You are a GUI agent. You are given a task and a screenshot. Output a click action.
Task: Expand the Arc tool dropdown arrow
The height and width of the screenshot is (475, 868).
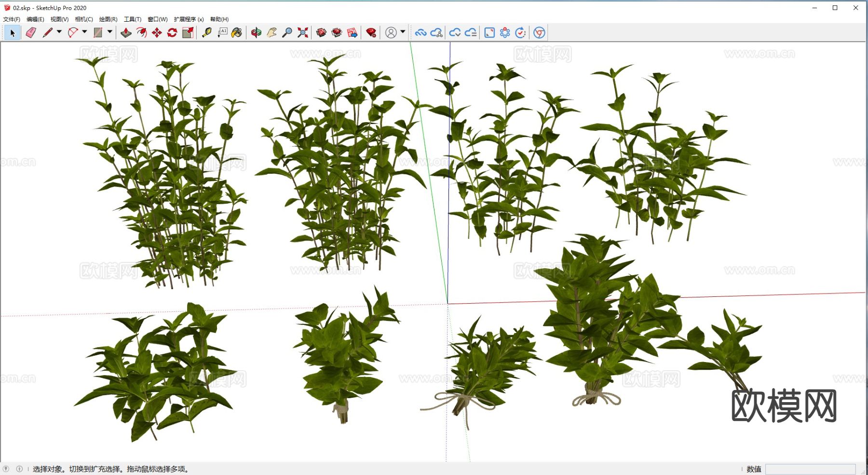click(85, 32)
